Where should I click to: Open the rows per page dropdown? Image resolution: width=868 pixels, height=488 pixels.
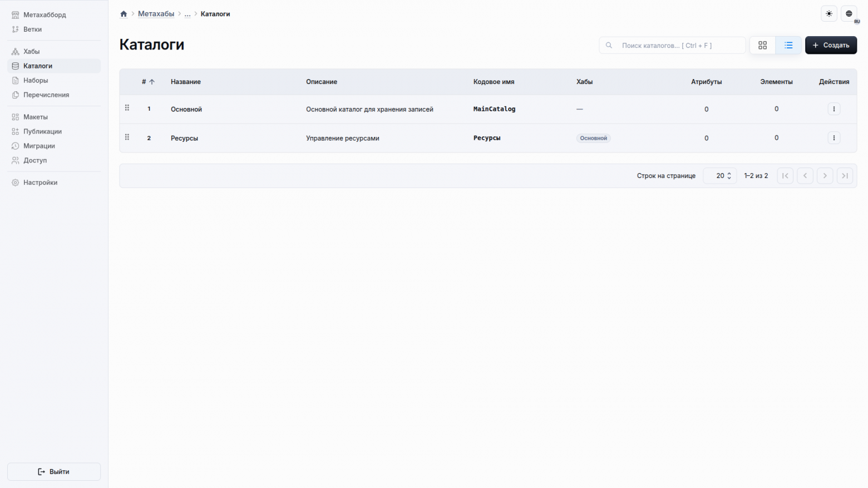pos(720,176)
